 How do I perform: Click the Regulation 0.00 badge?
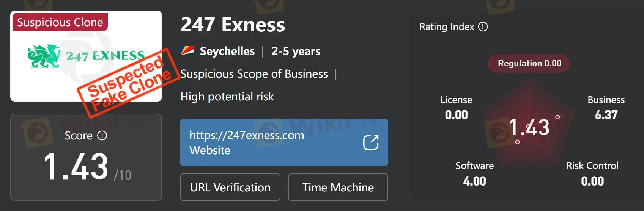click(x=529, y=64)
